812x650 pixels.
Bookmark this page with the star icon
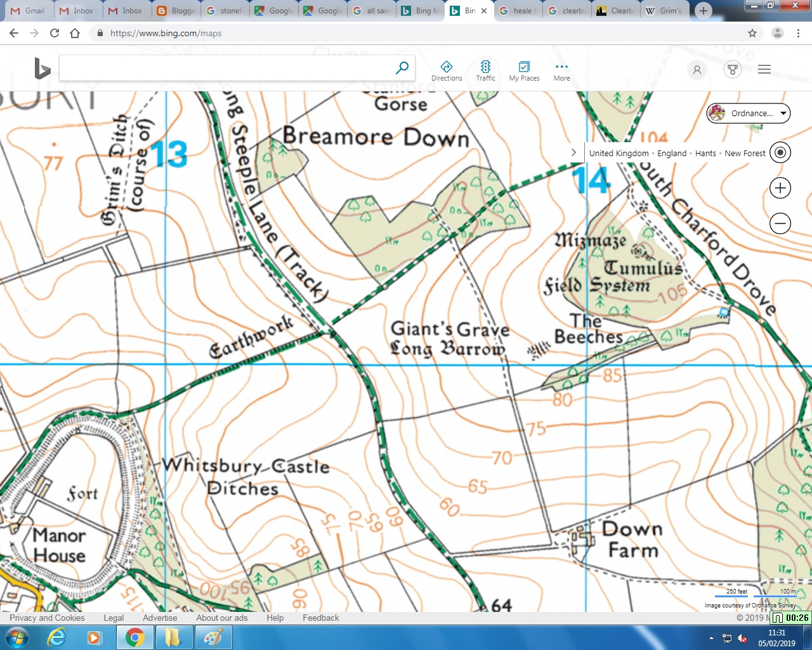pyautogui.click(x=752, y=33)
